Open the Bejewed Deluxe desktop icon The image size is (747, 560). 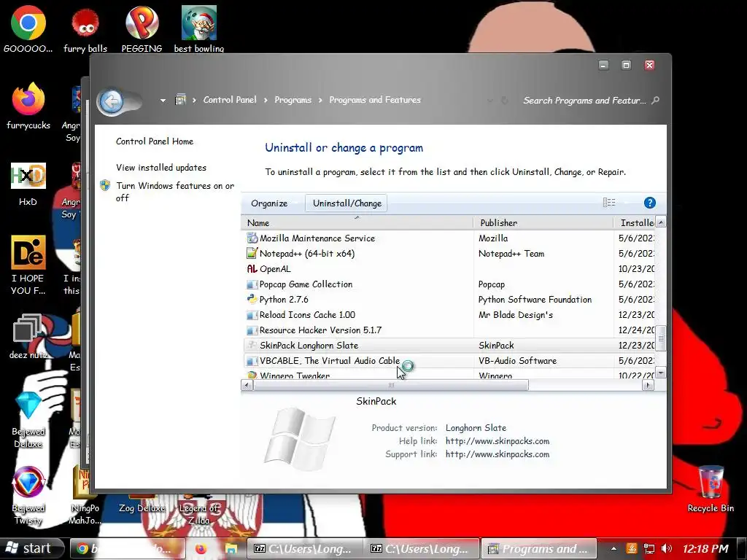(28, 419)
